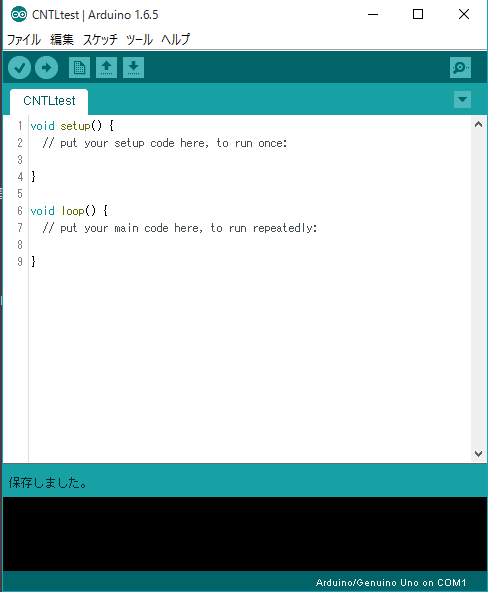Open the Serial Monitor magnifier icon
This screenshot has height=592, width=488.
(x=460, y=68)
